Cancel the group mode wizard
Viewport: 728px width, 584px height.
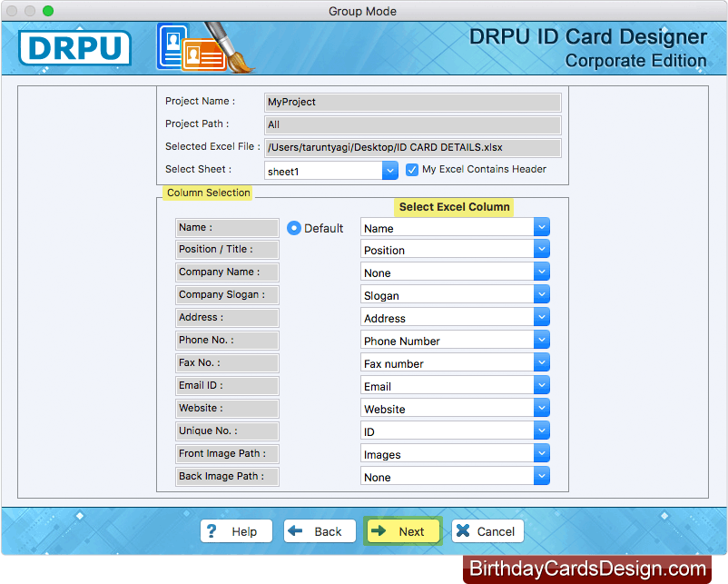pyautogui.click(x=487, y=531)
